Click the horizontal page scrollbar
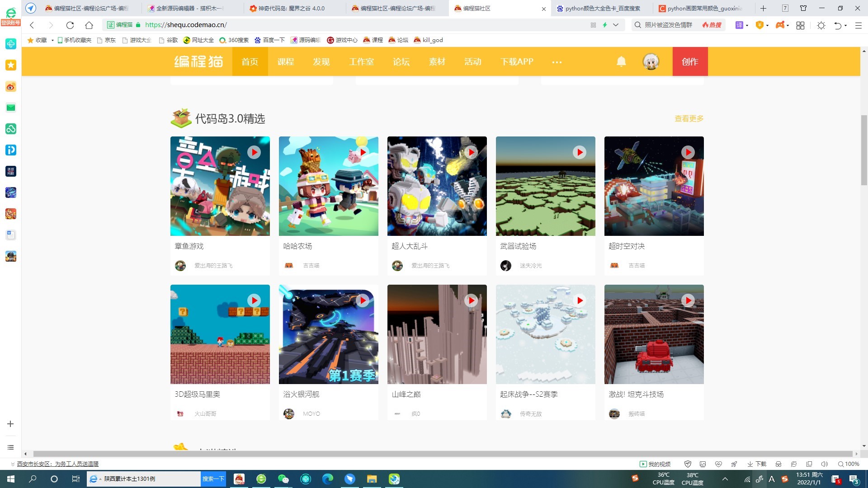This screenshot has height=488, width=868. (443, 454)
